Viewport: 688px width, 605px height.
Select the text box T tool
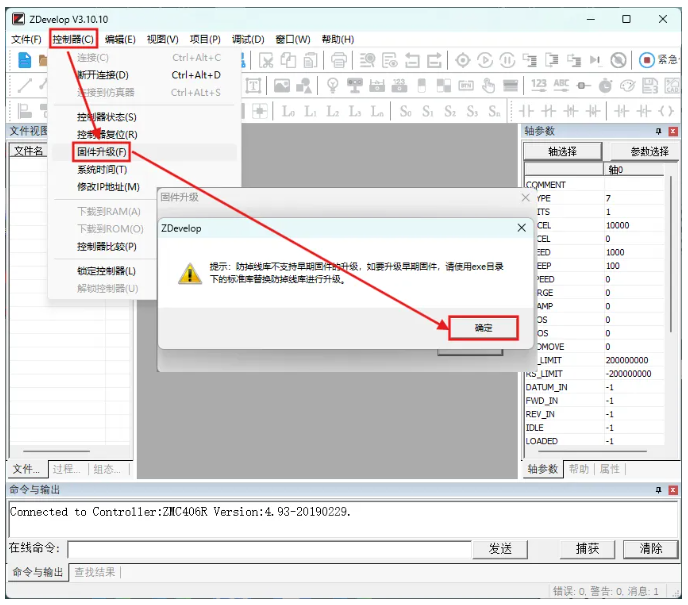click(253, 86)
